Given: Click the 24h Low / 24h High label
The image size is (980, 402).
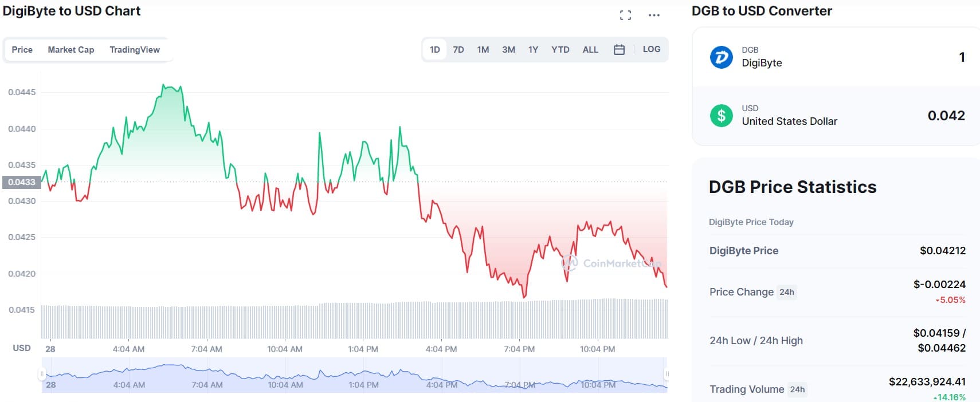Looking at the screenshot, I should coord(756,341).
